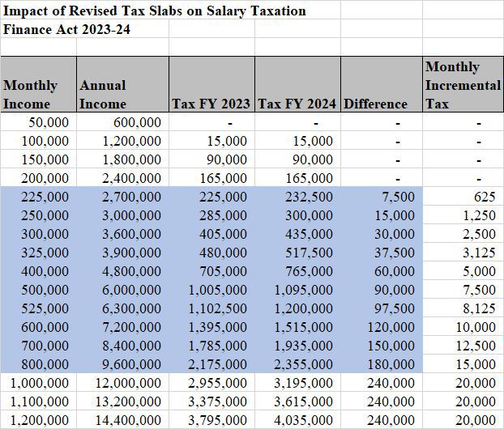
Task: Select annual income cell 12,000,000
Action: point(123,382)
